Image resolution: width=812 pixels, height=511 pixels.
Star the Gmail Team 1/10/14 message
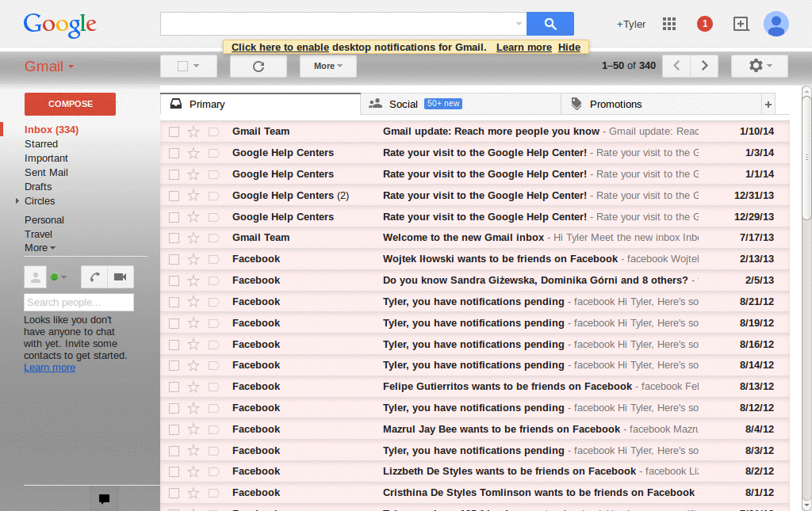pos(193,132)
